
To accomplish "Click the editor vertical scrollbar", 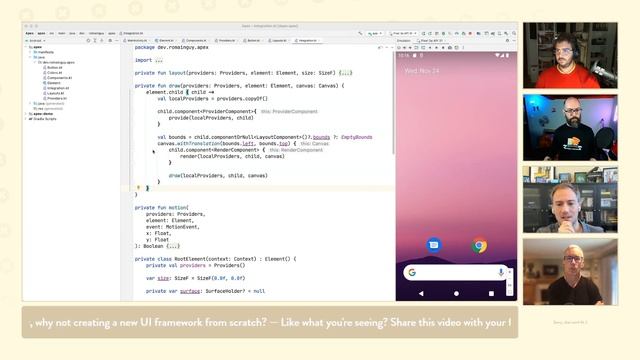I will point(393,102).
